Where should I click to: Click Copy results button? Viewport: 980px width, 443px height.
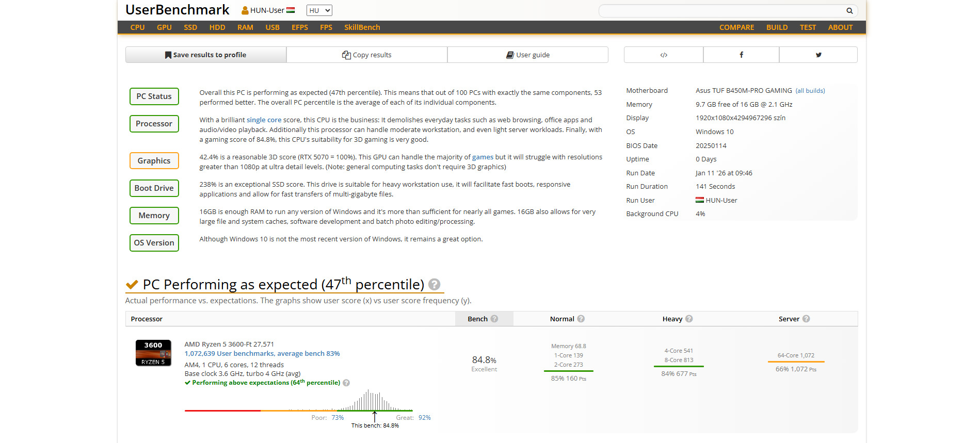point(367,55)
